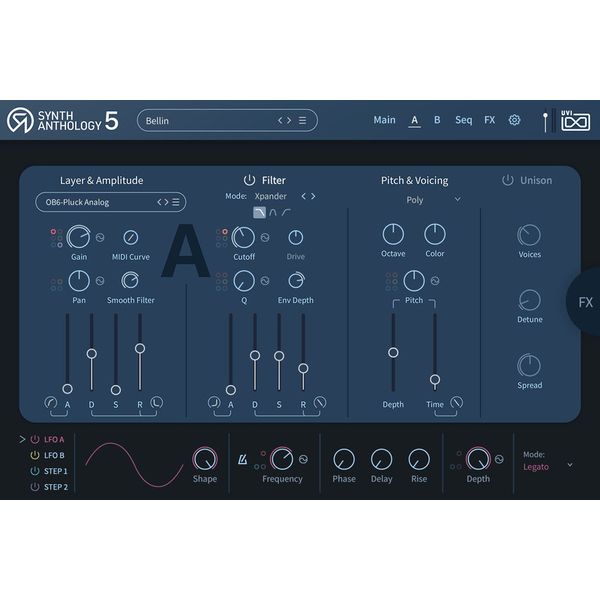Viewport: 600px width, 600px height.
Task: Click the Synth Anthology 5 logo
Action: pyautogui.click(x=63, y=121)
